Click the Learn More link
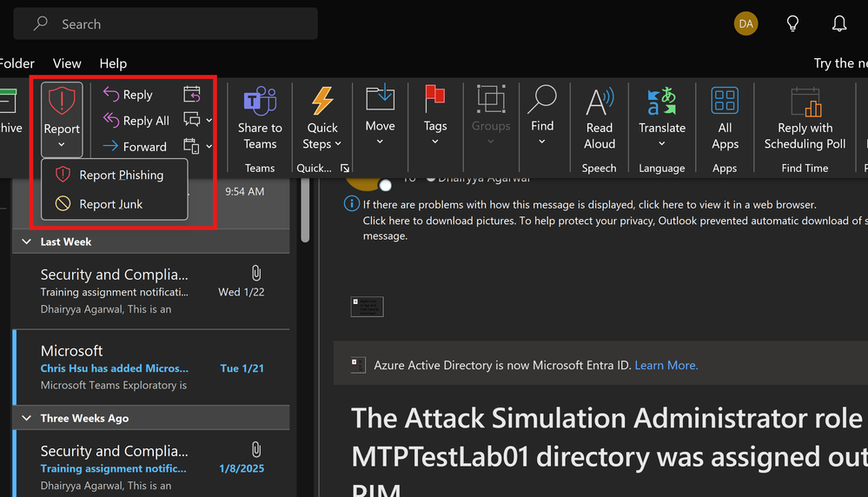Image resolution: width=868 pixels, height=497 pixels. click(666, 365)
